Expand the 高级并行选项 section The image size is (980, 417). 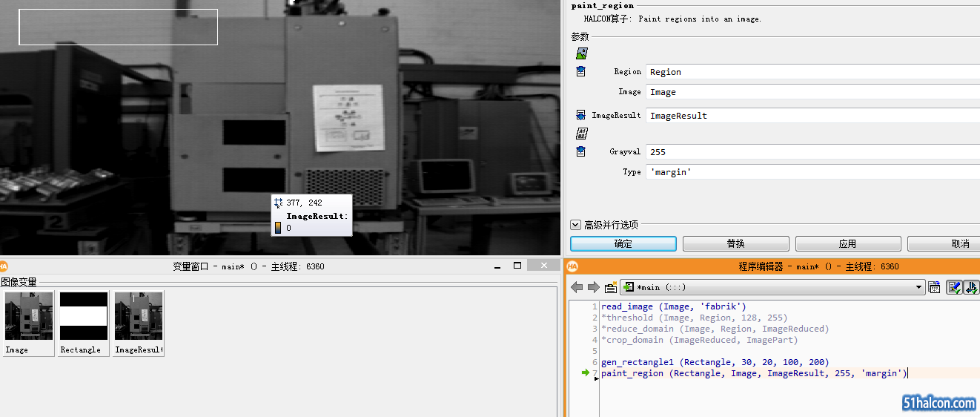point(575,225)
